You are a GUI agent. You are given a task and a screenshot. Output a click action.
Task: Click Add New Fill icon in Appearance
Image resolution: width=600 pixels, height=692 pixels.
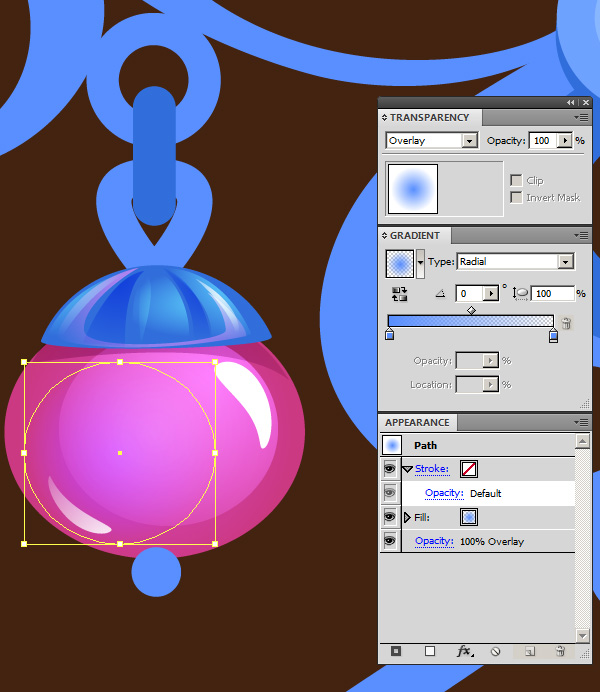(430, 651)
